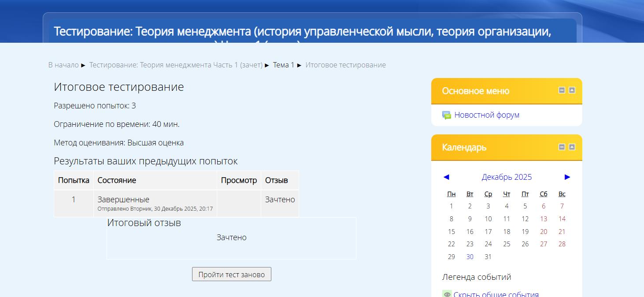644x297 pixels.
Task: Go to previous month in calendar
Action: (446, 177)
